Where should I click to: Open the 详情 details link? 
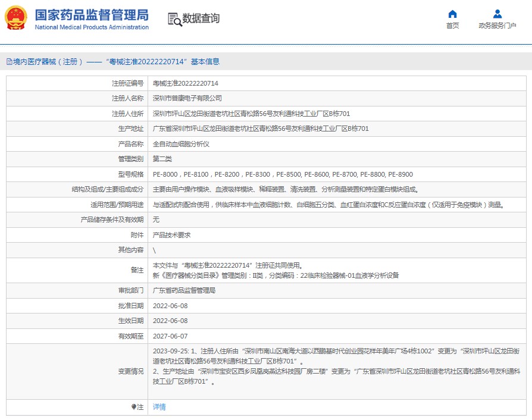pyautogui.click(x=159, y=407)
